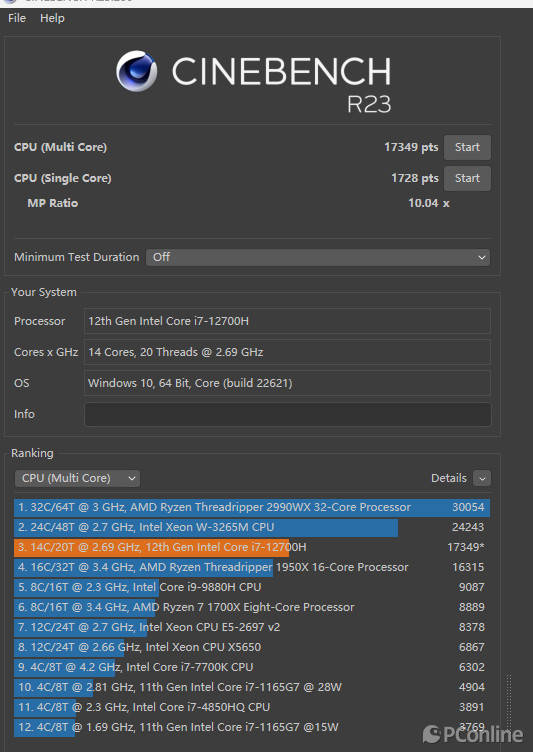
Task: Click the 24243 ranking score
Action: point(468,528)
